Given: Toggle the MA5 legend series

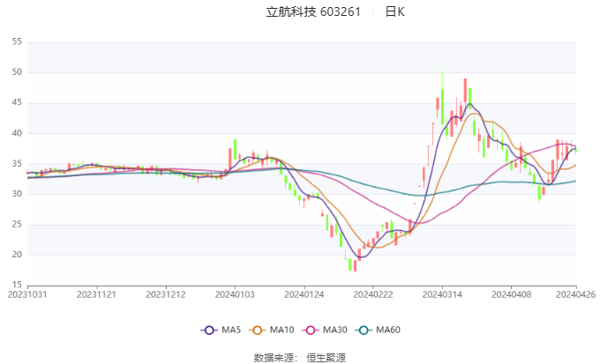Looking at the screenshot, I should (x=221, y=330).
